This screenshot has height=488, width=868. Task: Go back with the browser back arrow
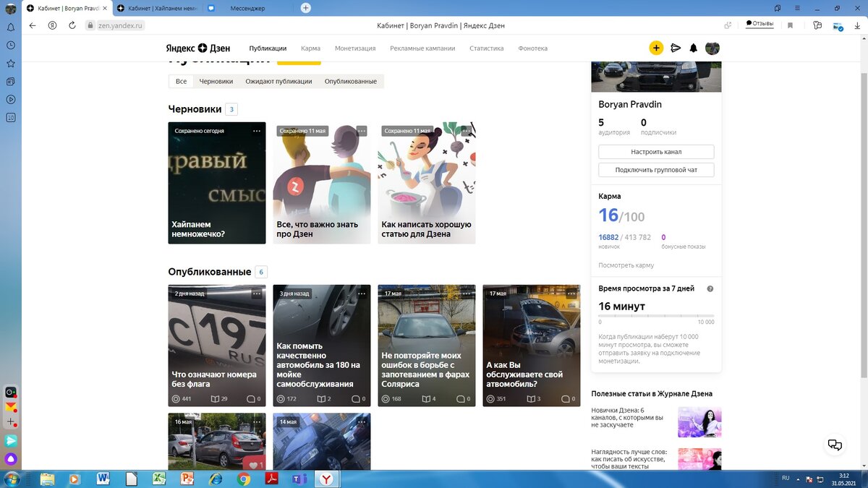tap(33, 25)
